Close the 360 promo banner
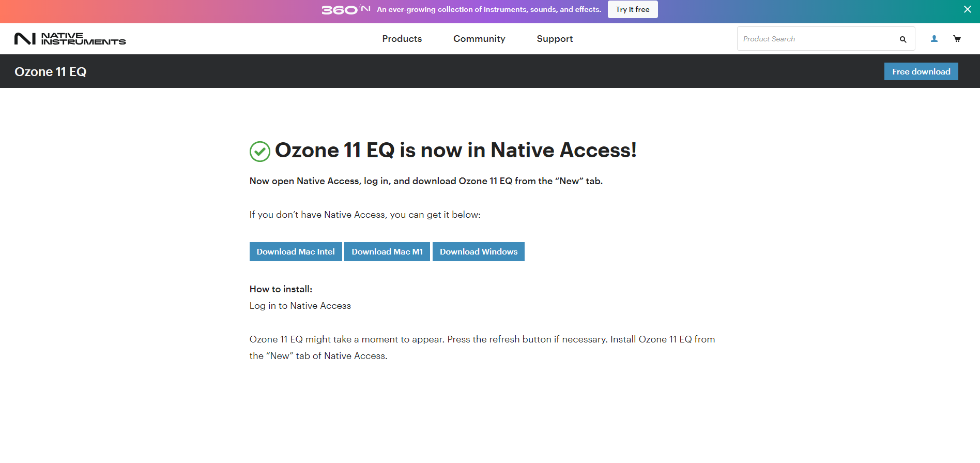Screen dimensions: 980x463 coord(968,9)
